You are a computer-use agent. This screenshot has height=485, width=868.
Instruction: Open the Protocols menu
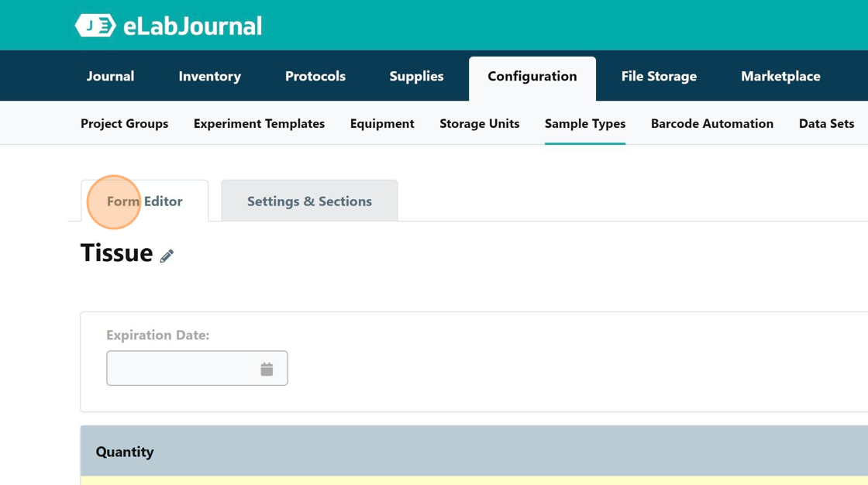click(x=315, y=76)
